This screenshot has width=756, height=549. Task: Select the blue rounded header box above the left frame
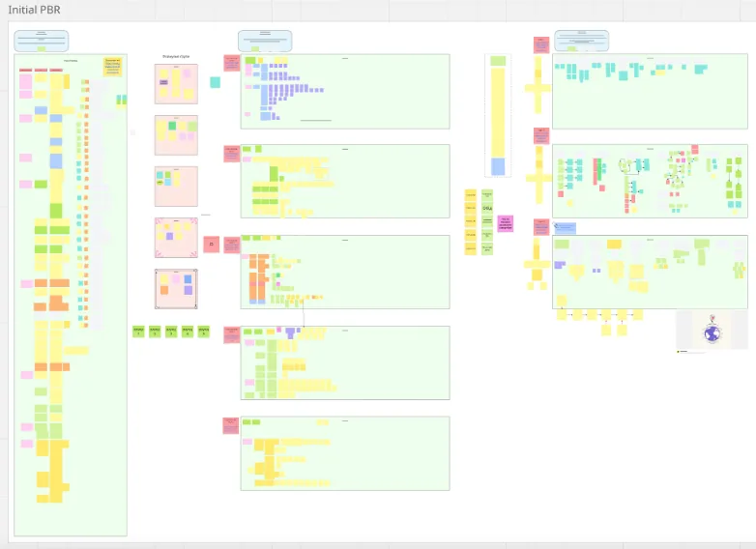click(42, 41)
